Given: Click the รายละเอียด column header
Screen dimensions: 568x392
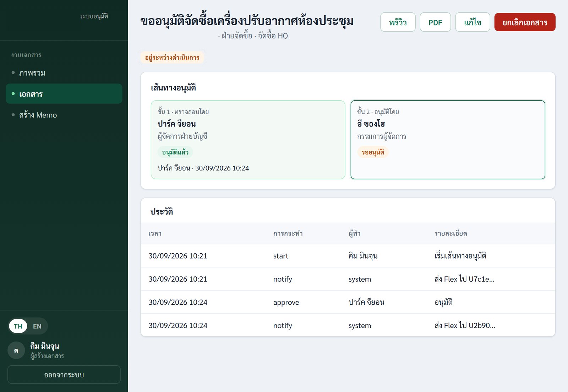Looking at the screenshot, I should coord(451,233).
